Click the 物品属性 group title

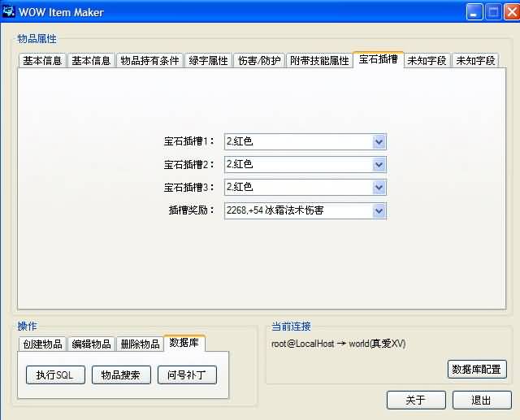(37, 39)
